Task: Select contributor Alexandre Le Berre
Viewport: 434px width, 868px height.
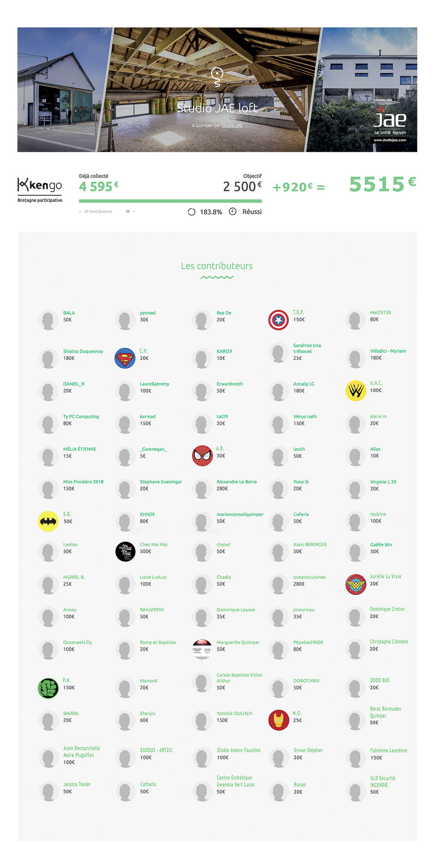Action: tap(237, 482)
